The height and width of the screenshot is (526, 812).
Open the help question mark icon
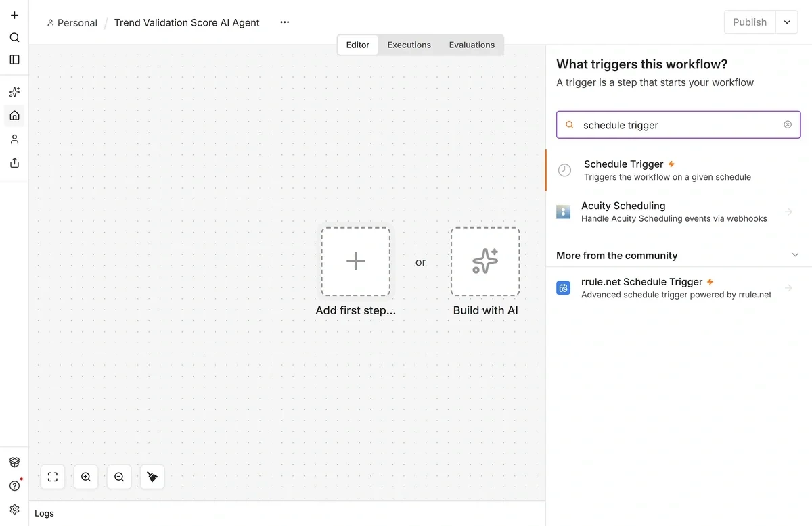pyautogui.click(x=14, y=485)
